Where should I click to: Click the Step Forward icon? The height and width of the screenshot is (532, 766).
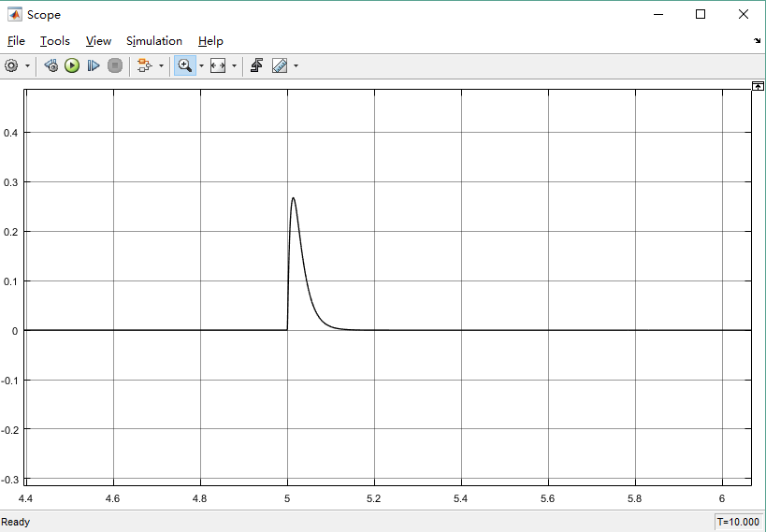[x=94, y=65]
